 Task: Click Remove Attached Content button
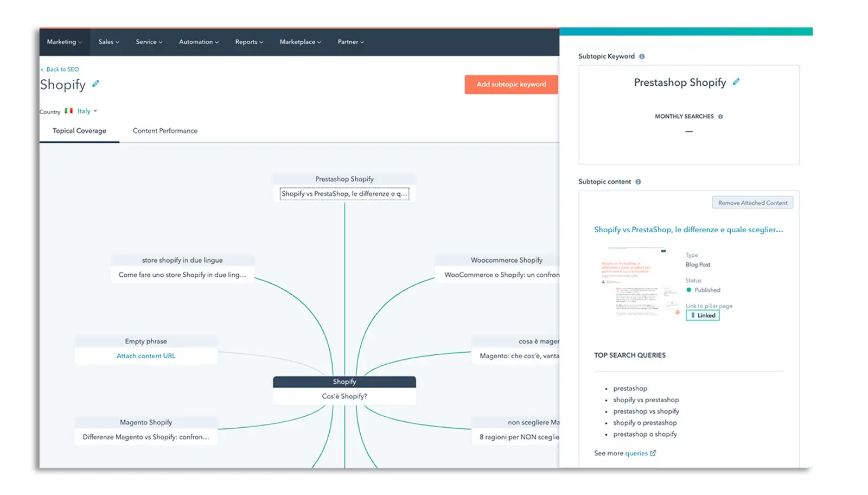tap(753, 203)
